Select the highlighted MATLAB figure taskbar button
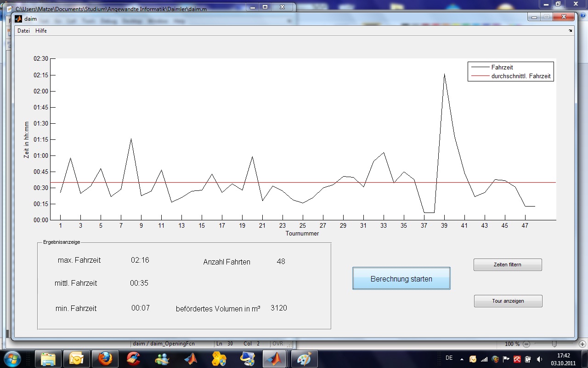 point(275,359)
